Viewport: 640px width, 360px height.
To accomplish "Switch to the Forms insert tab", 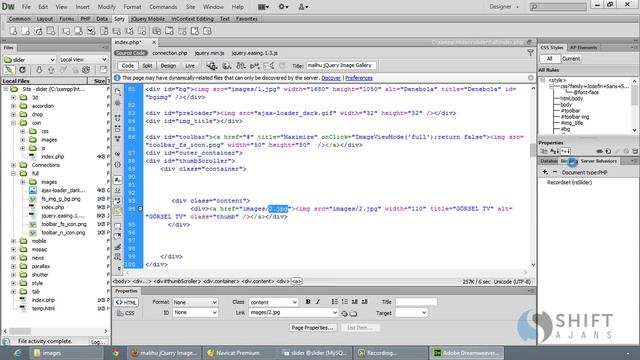I will point(67,19).
